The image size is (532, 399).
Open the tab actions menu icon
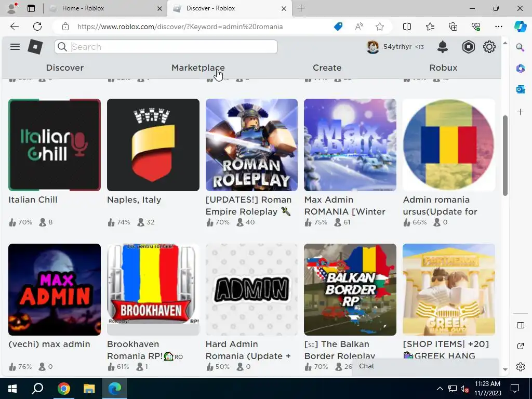[31, 8]
